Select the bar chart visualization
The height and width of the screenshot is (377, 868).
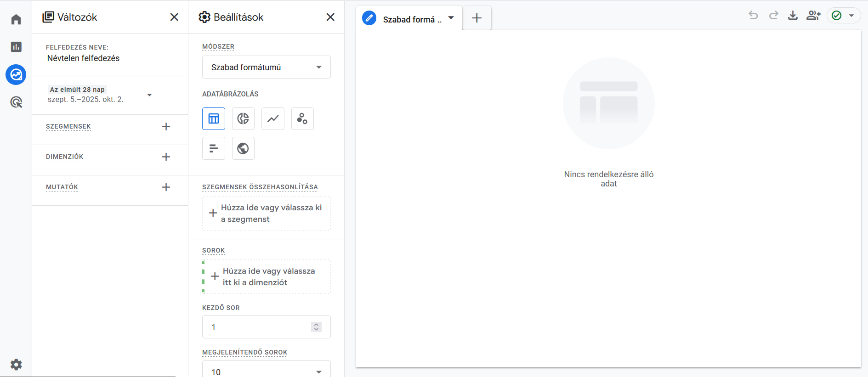pyautogui.click(x=214, y=148)
